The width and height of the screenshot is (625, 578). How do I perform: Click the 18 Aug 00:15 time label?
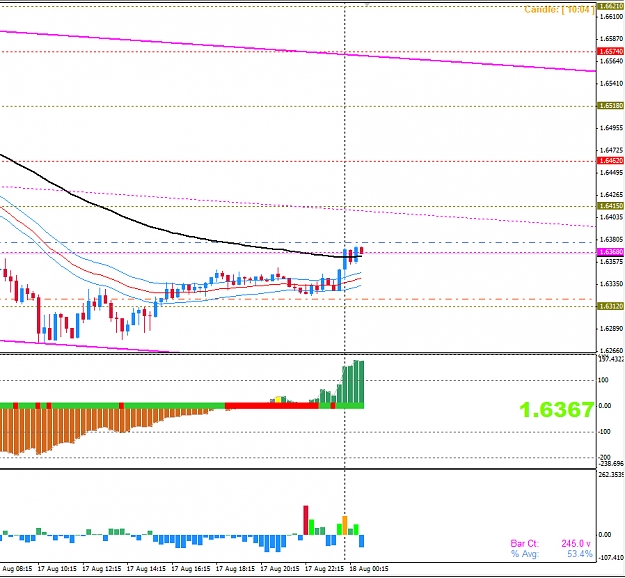[x=369, y=569]
